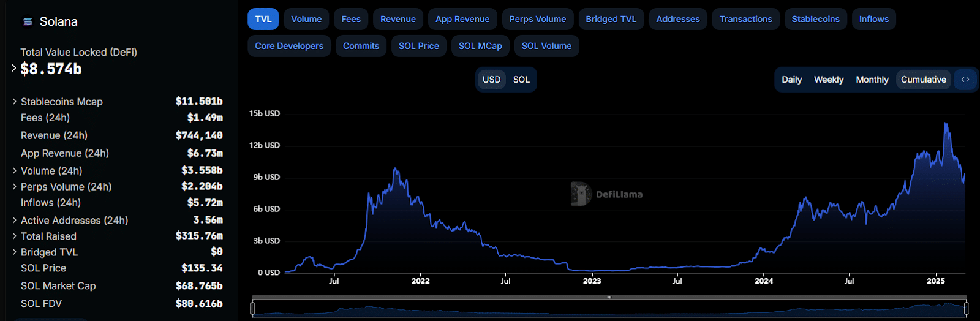Click the late 2021 peak on TVL chart
980x321 pixels.
(x=395, y=169)
